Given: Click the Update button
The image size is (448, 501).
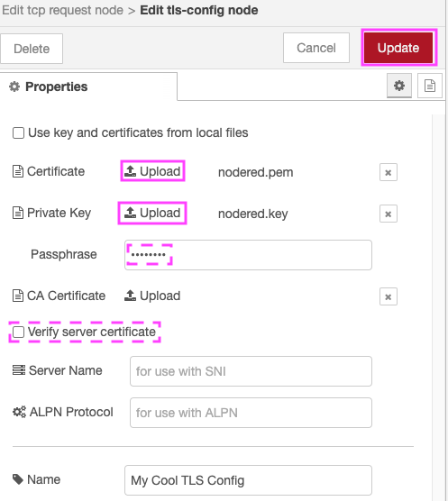Looking at the screenshot, I should tap(398, 48).
